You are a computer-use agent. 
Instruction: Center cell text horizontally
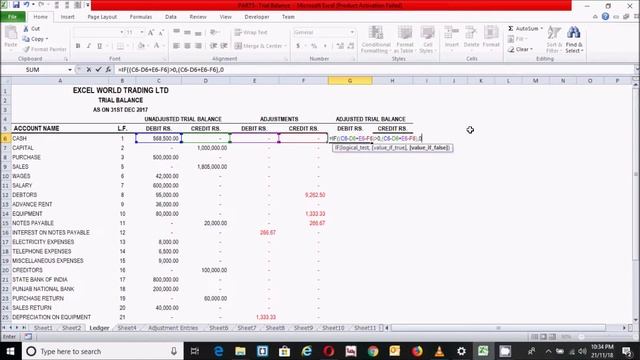click(x=187, y=46)
